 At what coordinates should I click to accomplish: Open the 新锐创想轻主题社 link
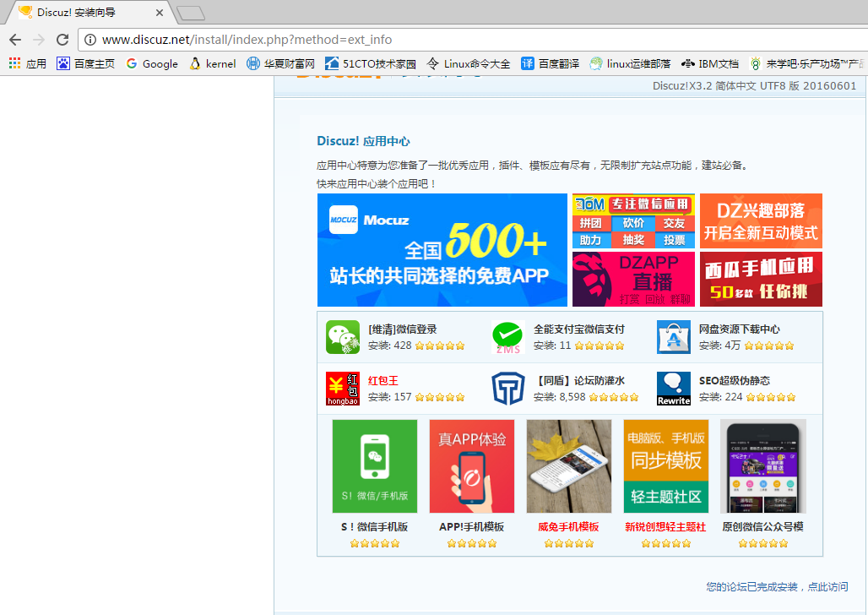pyautogui.click(x=666, y=527)
